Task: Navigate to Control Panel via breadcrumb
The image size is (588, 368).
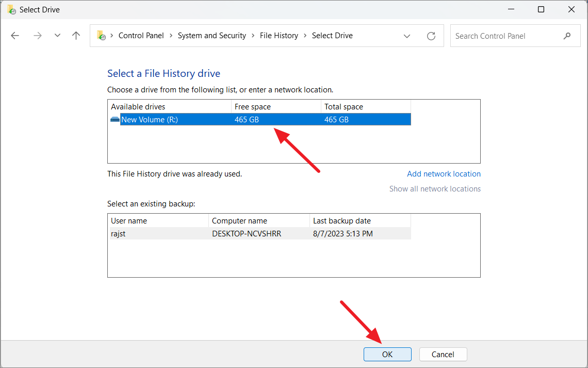Action: [x=141, y=35]
